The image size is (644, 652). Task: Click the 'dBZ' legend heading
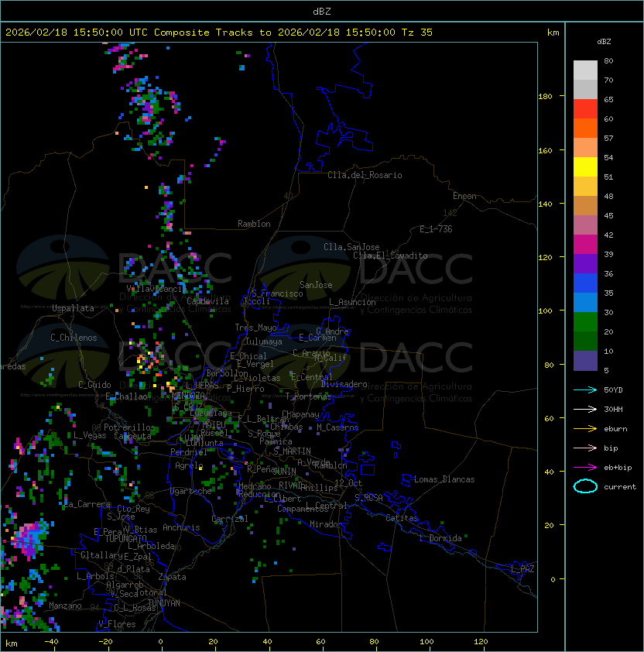604,42
